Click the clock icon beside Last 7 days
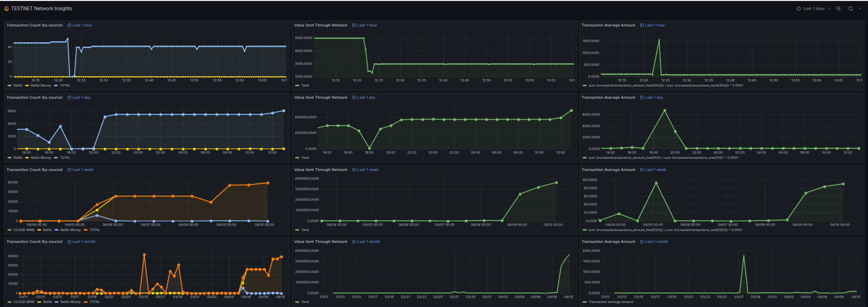Viewport: 868px width, 307px height. point(799,8)
